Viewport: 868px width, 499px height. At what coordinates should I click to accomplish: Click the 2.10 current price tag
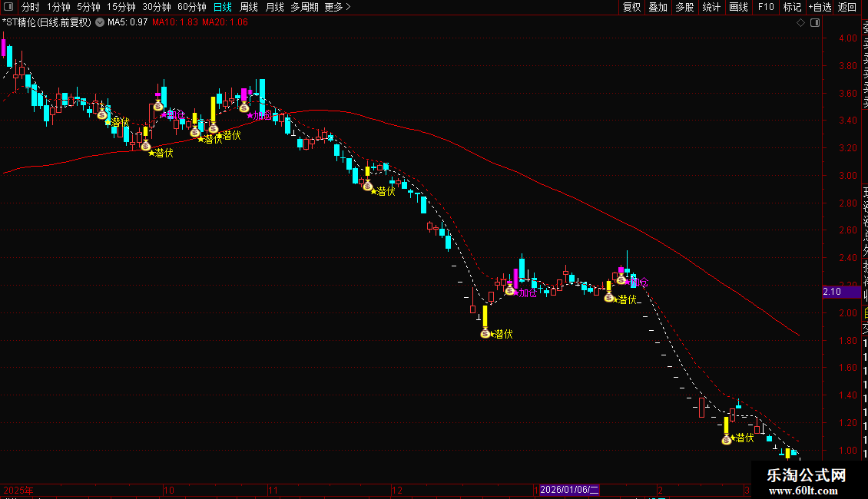pos(841,292)
